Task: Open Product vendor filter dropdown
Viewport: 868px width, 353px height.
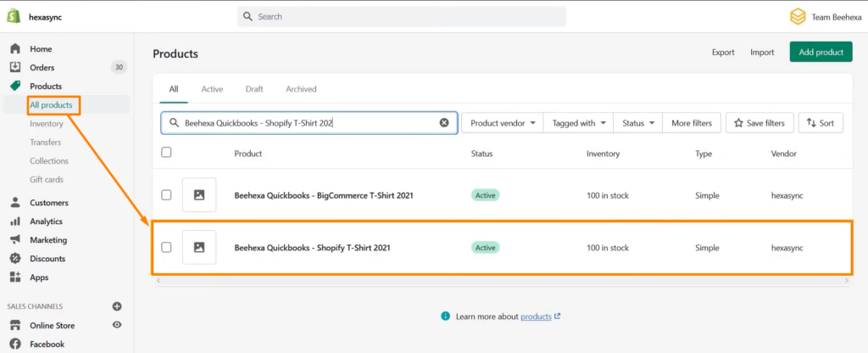Action: pos(503,123)
